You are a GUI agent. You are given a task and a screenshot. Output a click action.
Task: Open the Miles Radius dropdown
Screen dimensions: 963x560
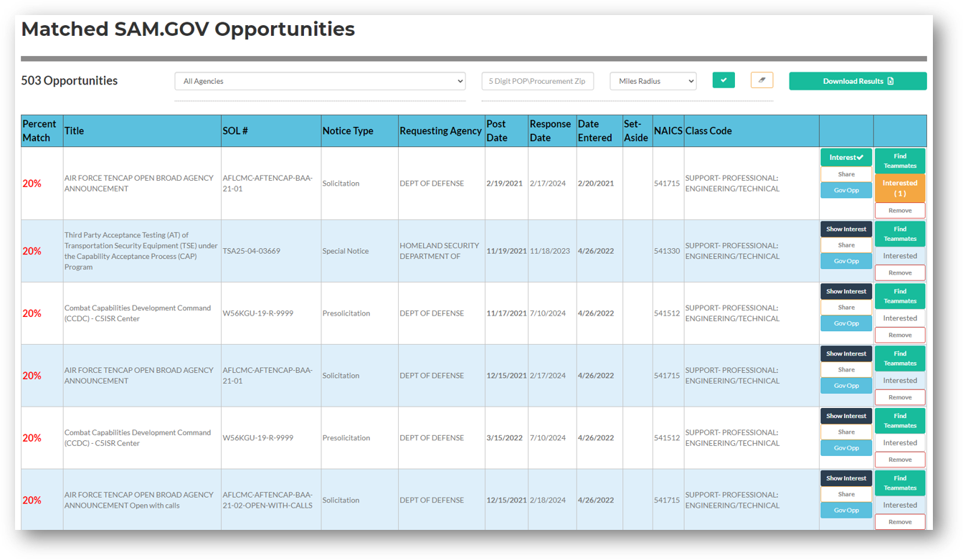coord(653,81)
